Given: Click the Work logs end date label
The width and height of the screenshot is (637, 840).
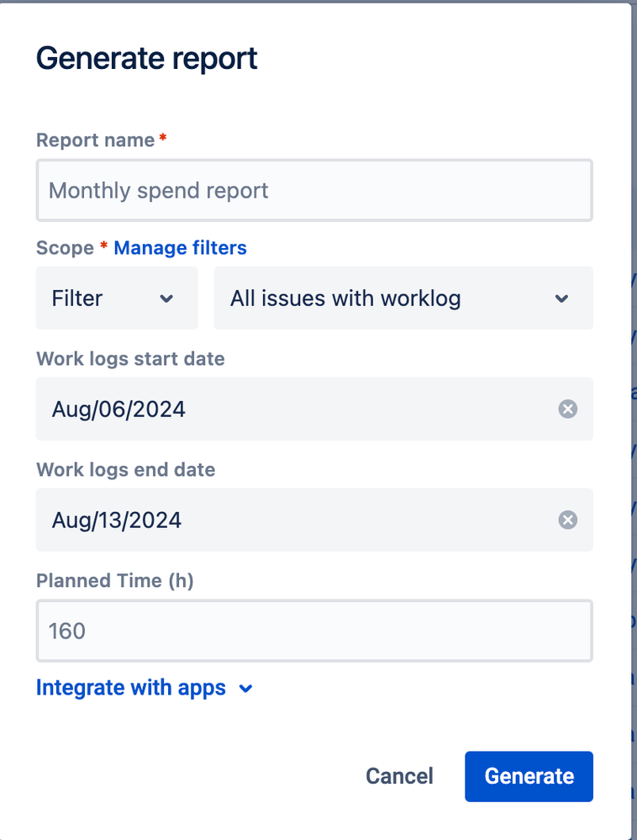Looking at the screenshot, I should pyautogui.click(x=126, y=470).
